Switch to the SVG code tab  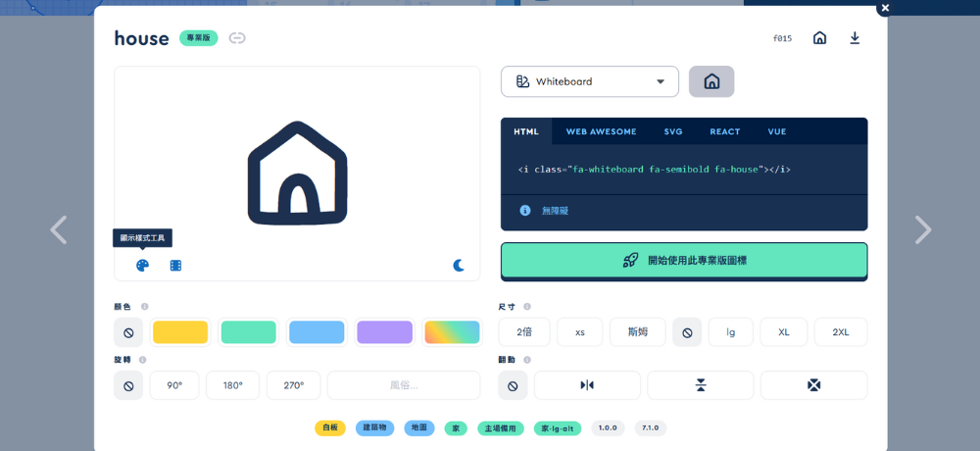tap(672, 131)
